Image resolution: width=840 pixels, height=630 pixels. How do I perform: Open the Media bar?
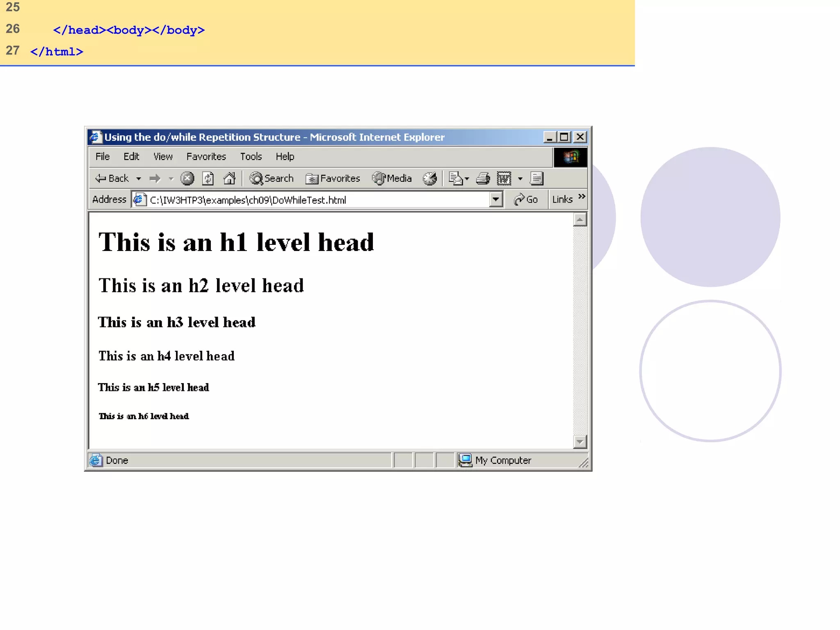392,178
